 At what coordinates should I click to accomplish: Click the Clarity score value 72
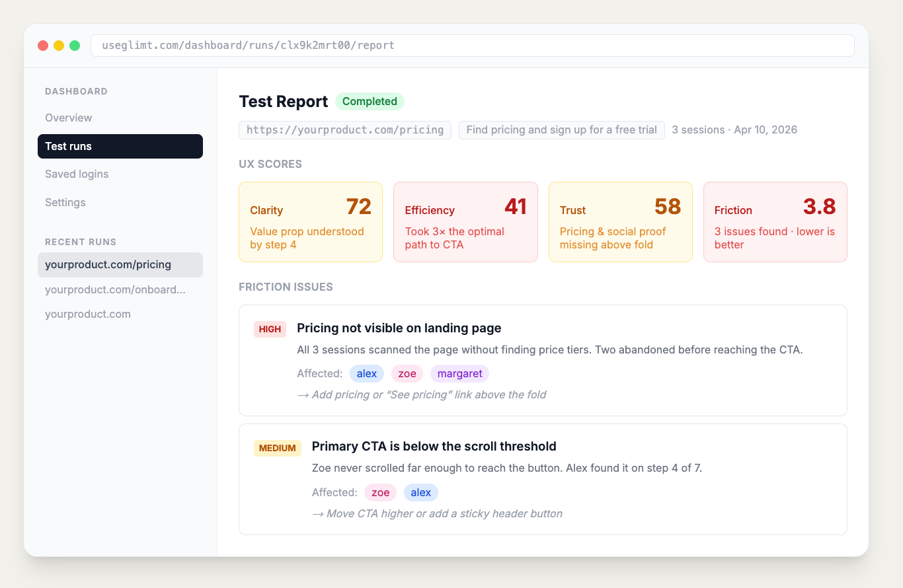click(359, 207)
